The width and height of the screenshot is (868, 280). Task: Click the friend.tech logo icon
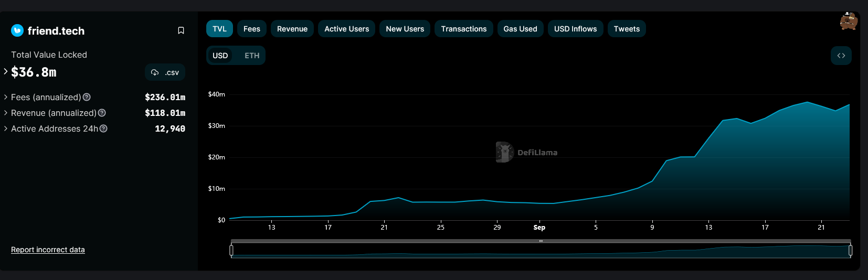pyautogui.click(x=17, y=31)
